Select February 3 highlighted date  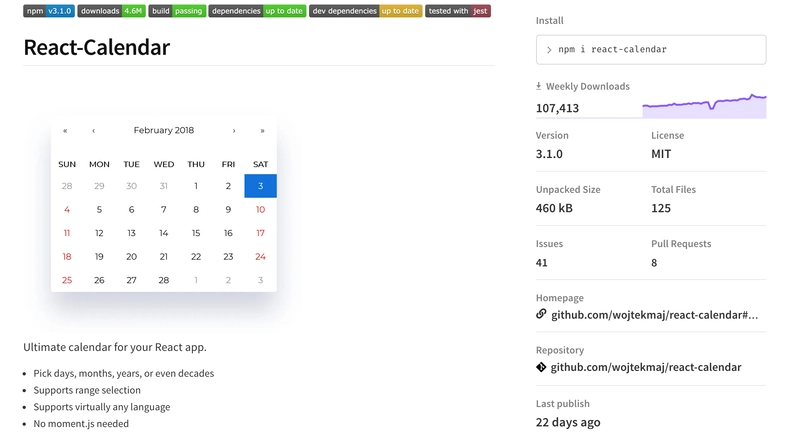[260, 186]
